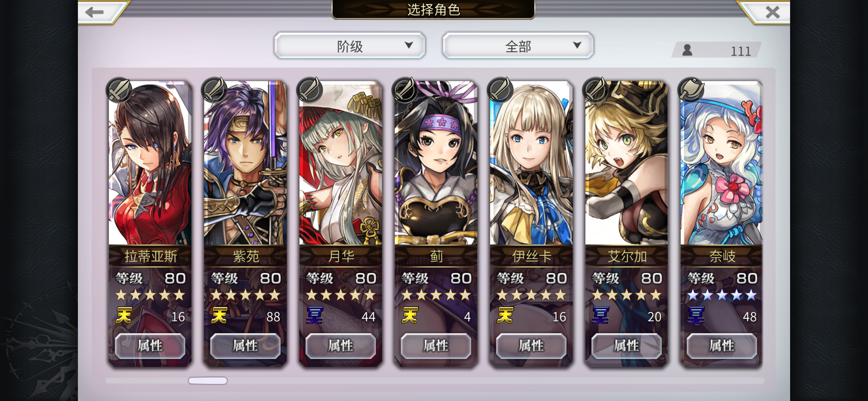Open the 全部 filter dropdown
This screenshot has width=868, height=401.
tap(518, 46)
